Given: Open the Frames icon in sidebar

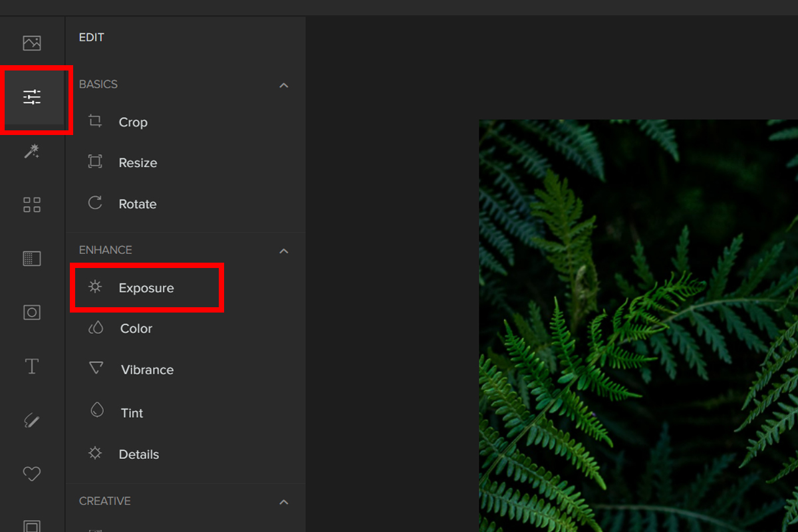Looking at the screenshot, I should pyautogui.click(x=32, y=313).
